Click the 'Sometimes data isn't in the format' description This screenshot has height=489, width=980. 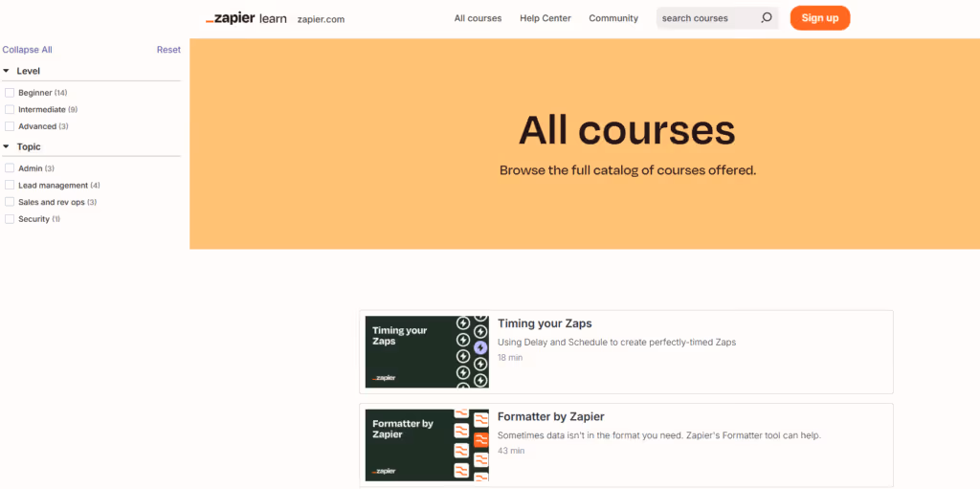658,435
